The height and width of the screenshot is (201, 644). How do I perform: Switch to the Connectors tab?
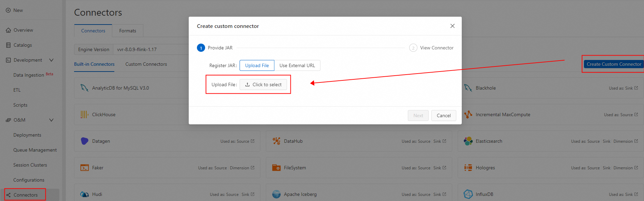coord(93,31)
